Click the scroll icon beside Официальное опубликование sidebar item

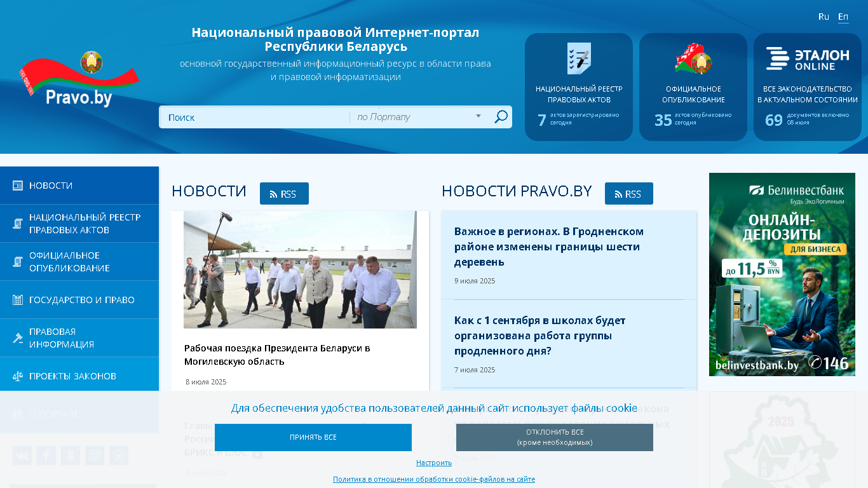(x=18, y=262)
